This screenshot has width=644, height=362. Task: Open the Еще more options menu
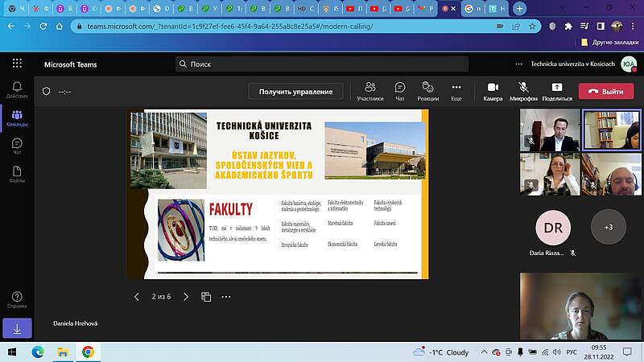[456, 91]
